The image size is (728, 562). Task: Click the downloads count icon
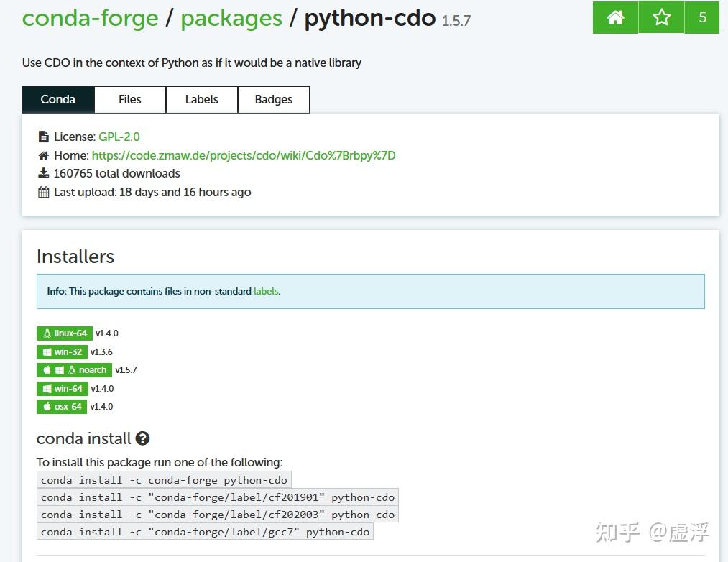tap(43, 173)
